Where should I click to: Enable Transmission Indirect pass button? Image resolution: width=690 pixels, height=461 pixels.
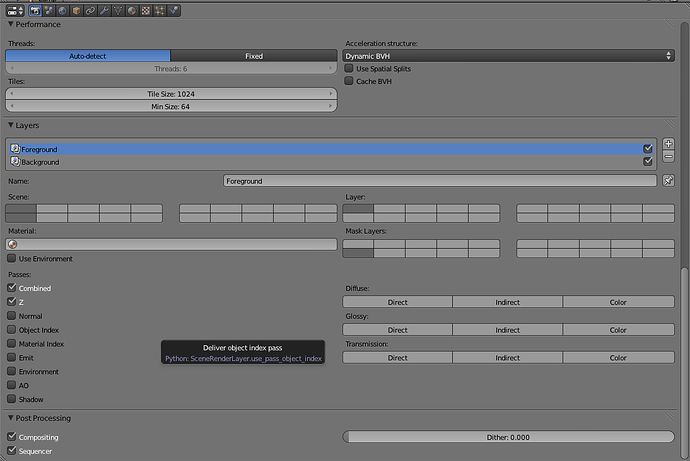(x=507, y=358)
